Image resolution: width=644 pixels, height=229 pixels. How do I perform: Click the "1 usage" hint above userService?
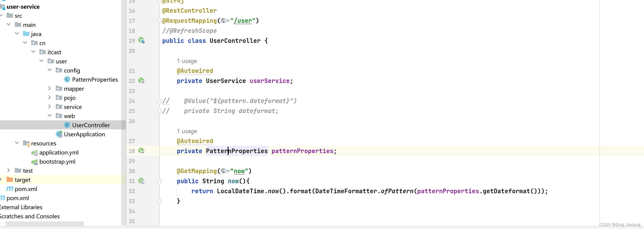[187, 61]
